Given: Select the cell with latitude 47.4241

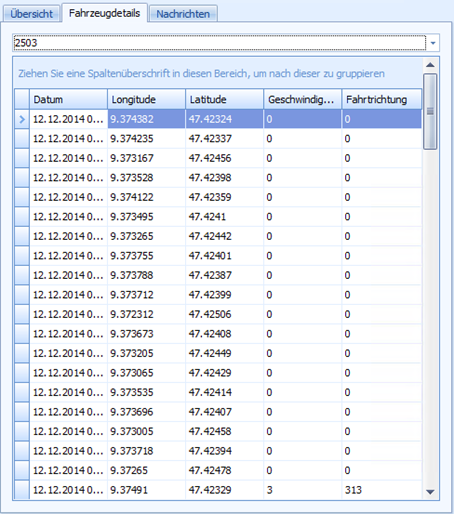Looking at the screenshot, I should click(x=224, y=217).
